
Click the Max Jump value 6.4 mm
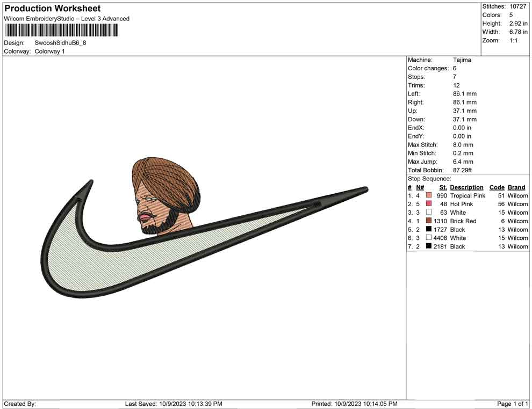click(463, 162)
